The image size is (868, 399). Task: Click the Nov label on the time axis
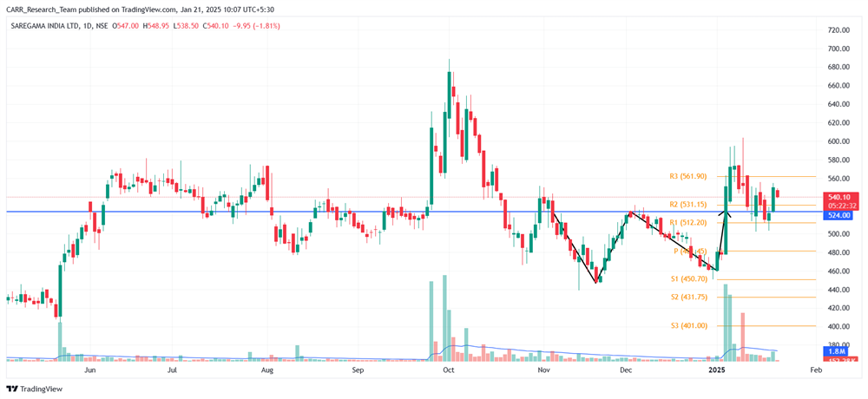click(x=544, y=369)
